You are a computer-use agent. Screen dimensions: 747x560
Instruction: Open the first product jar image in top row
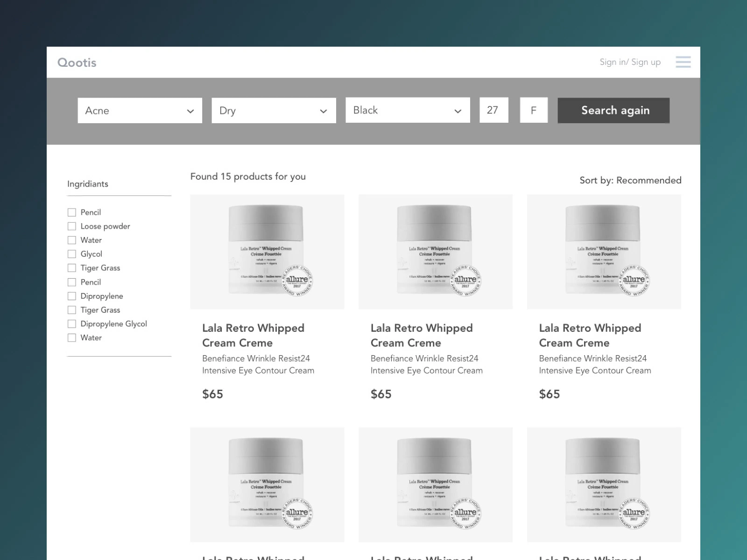[267, 252]
